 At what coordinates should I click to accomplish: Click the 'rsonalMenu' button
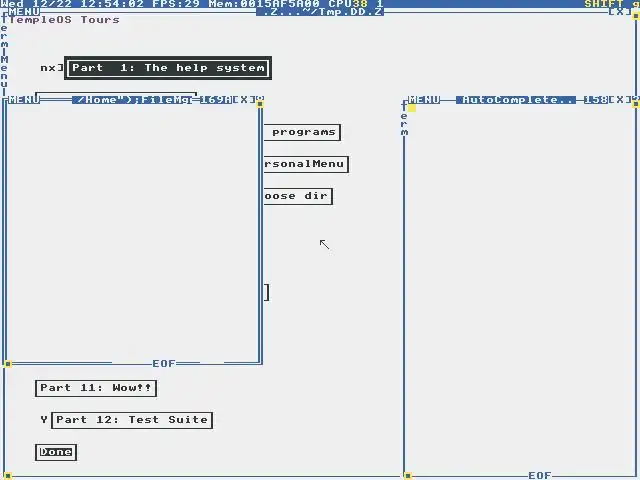click(306, 164)
